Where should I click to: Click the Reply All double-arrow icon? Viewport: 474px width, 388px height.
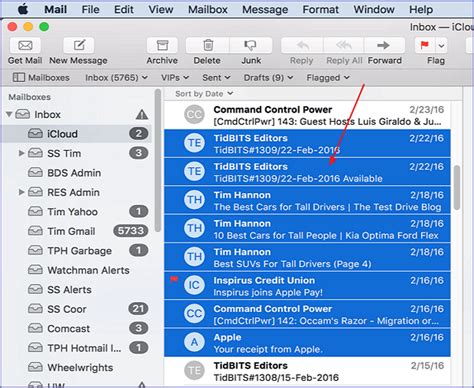(x=344, y=45)
